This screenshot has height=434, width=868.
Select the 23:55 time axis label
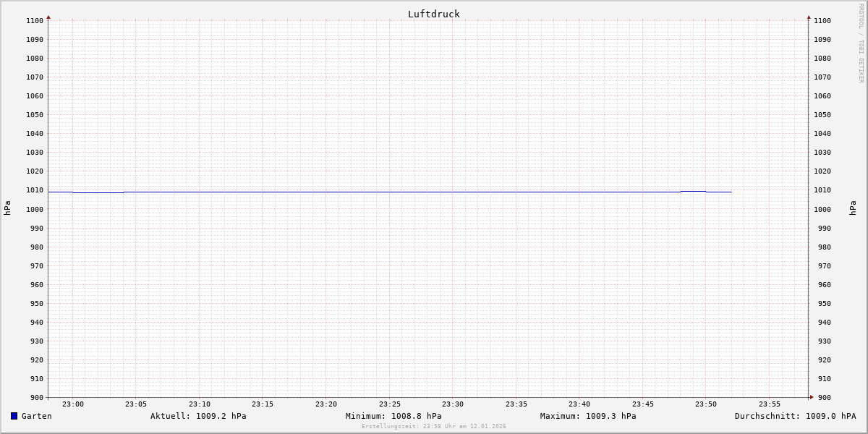769,404
